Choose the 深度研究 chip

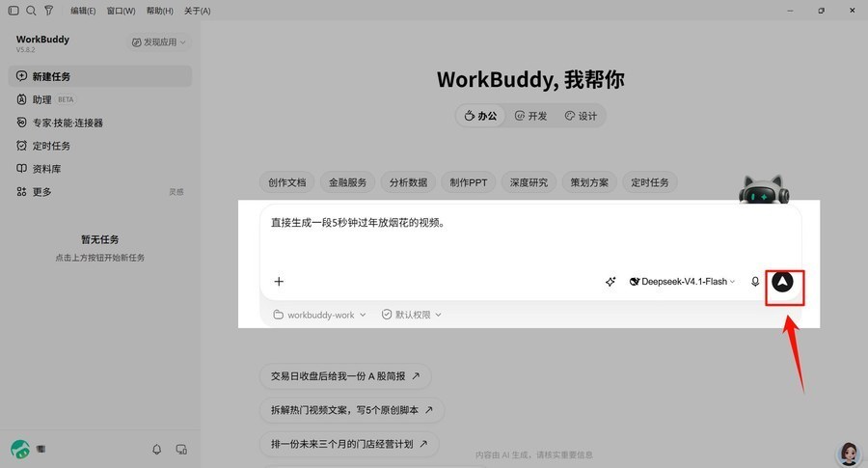pos(529,182)
